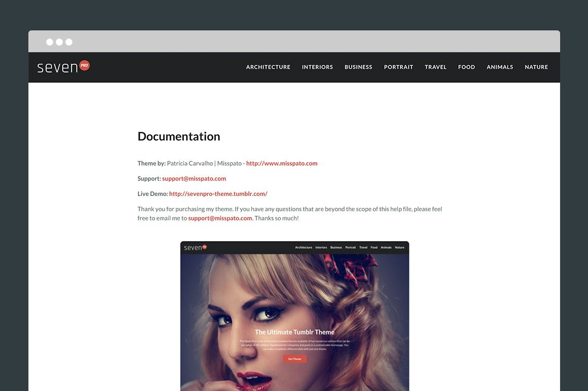Select Travel from the navigation bar
Screen dimensions: 588x391
coord(435,66)
